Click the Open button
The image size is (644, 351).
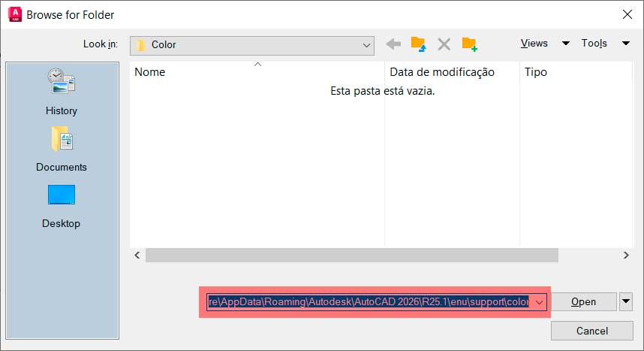(x=583, y=301)
